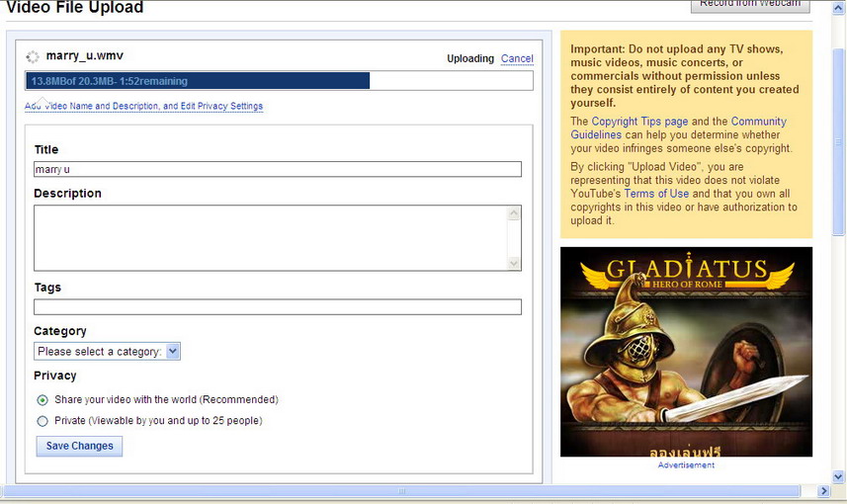Screen dimensions: 847x504
Task: Click the page vertical scrollbar up arrow
Action: (x=838, y=8)
